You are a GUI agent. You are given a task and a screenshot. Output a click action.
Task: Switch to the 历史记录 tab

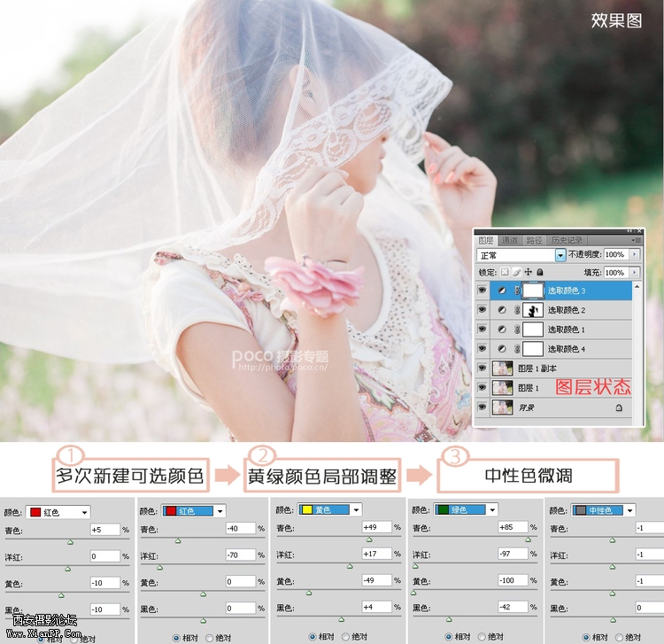click(567, 240)
